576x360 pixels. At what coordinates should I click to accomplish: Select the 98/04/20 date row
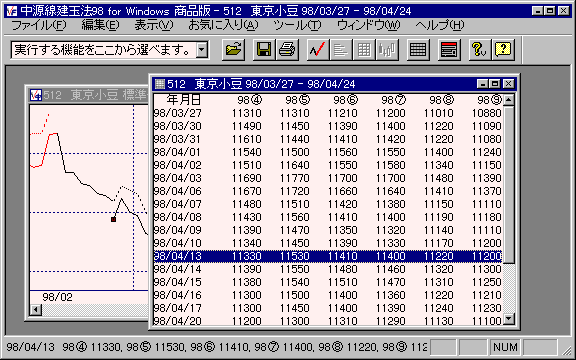[328, 321]
